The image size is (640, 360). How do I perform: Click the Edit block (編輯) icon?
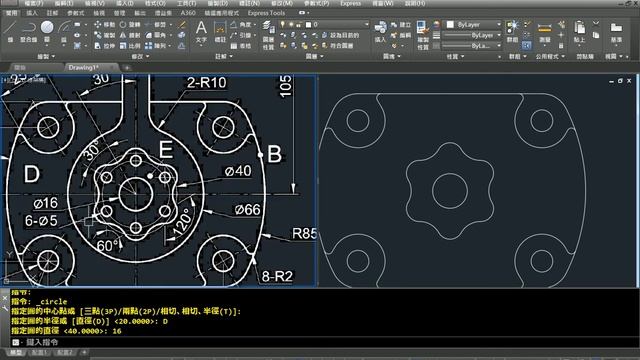[401, 36]
